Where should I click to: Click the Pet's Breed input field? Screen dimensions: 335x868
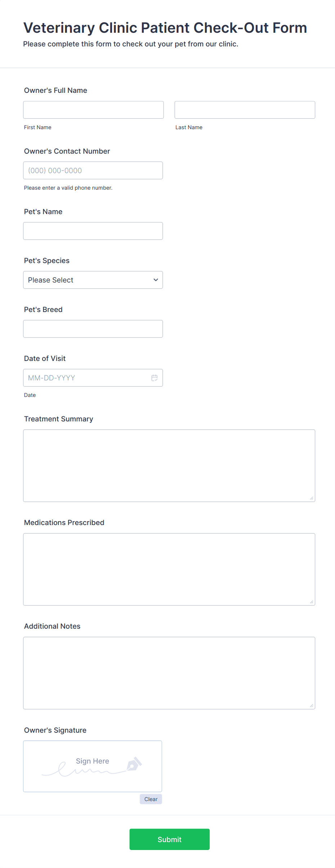[93, 329]
